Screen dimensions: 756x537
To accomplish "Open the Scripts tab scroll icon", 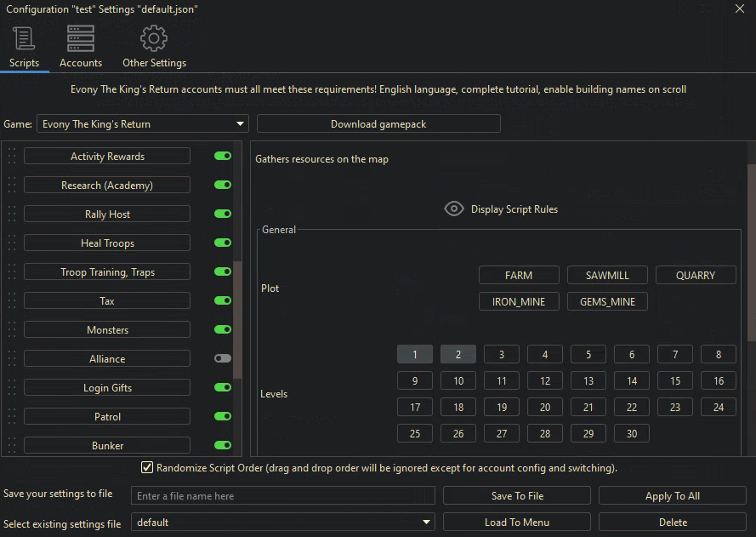I will click(24, 39).
